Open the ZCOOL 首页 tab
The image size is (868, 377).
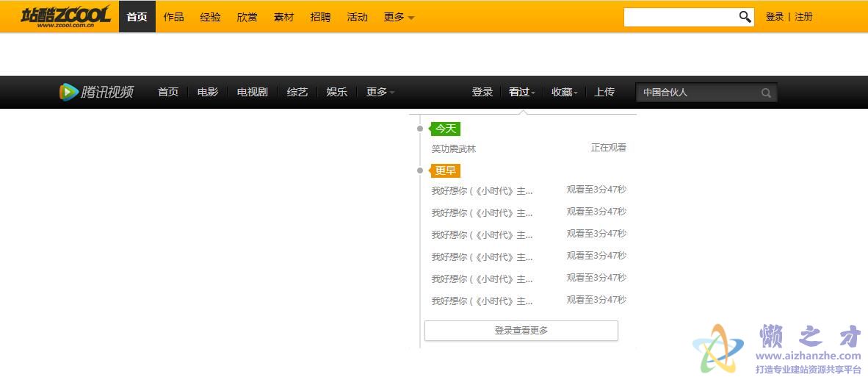(x=137, y=17)
